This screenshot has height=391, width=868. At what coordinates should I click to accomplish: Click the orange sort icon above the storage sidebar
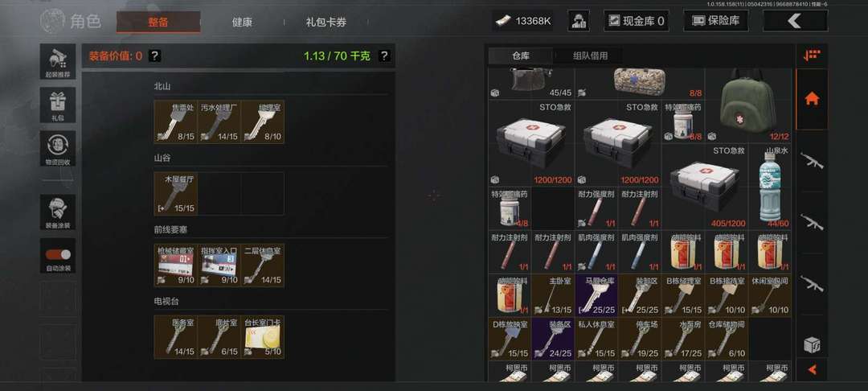pyautogui.click(x=812, y=56)
